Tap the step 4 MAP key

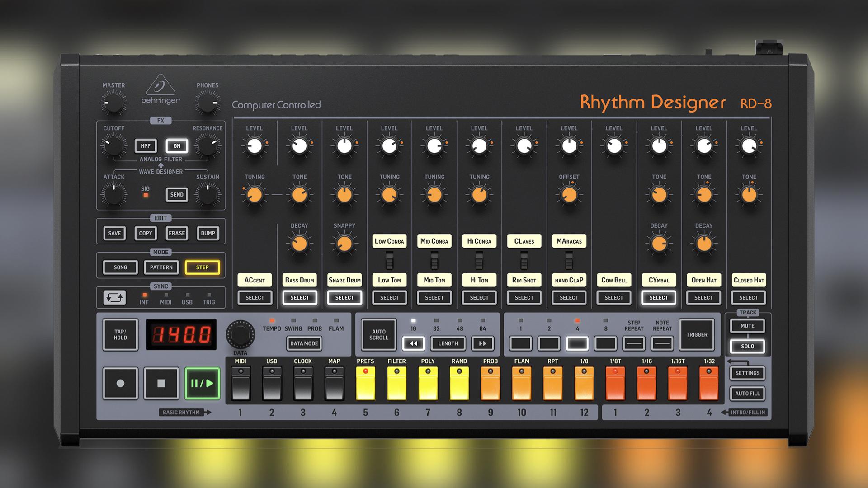pyautogui.click(x=334, y=384)
